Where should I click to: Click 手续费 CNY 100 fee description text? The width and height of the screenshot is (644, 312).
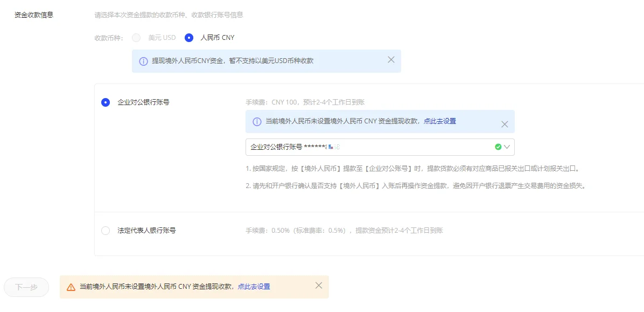pyautogui.click(x=305, y=102)
